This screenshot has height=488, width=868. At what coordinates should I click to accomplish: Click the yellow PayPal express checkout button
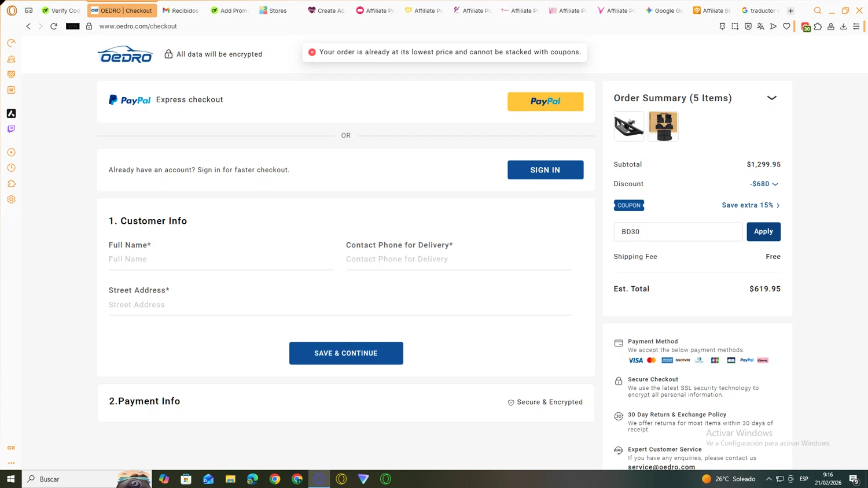pos(545,101)
